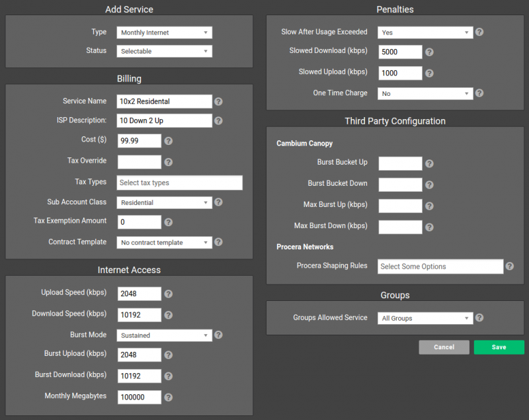529x420 pixels.
Task: View the Burst Bucket Up help icon
Action: click(x=429, y=163)
